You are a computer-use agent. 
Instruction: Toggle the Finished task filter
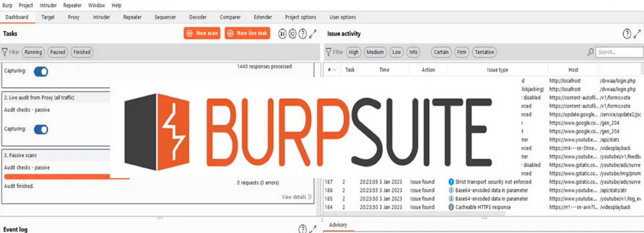click(82, 52)
